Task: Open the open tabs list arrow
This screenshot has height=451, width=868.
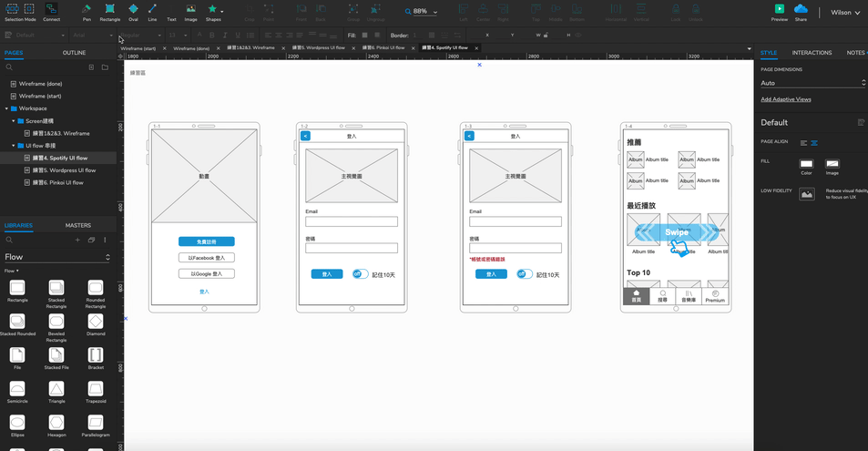Action: 749,48
